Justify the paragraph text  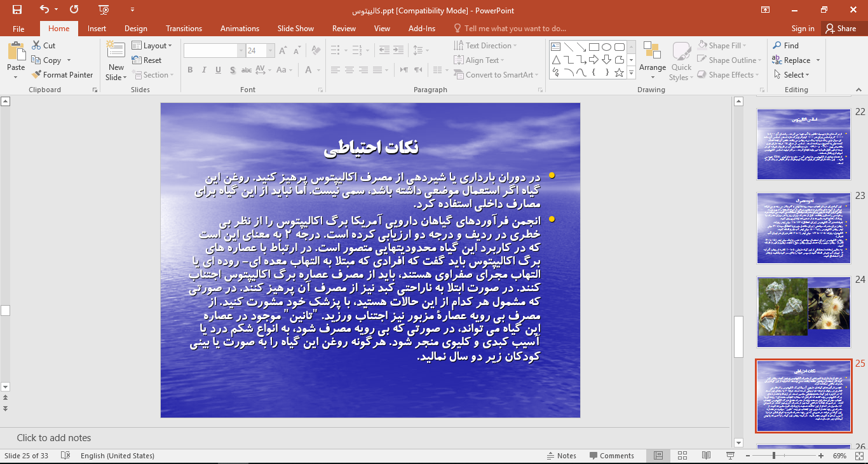(377, 70)
